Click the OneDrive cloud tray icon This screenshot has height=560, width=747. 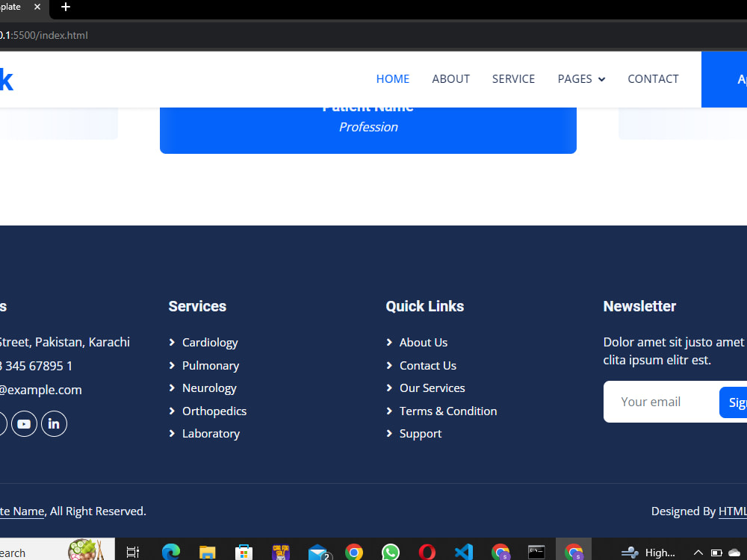coord(735,553)
